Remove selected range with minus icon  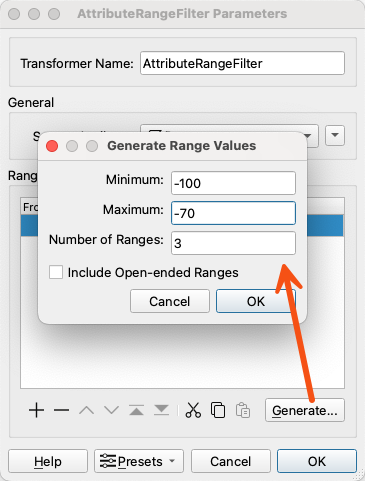61,410
